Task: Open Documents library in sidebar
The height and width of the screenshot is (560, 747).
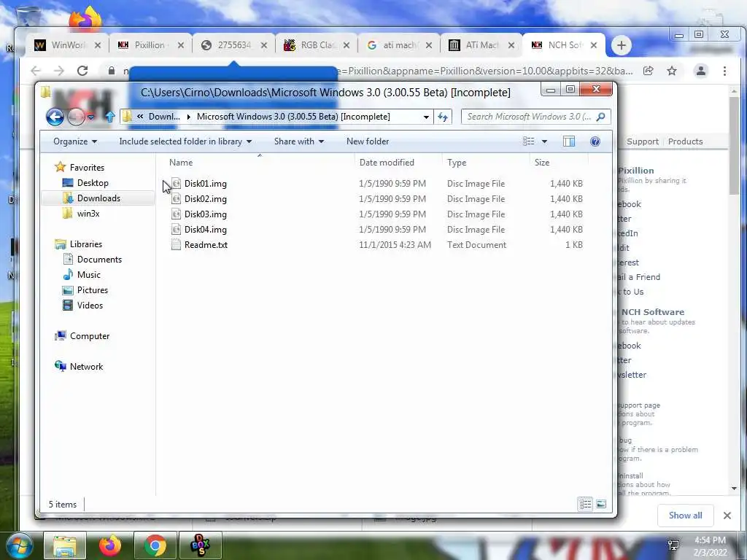Action: tap(99, 260)
